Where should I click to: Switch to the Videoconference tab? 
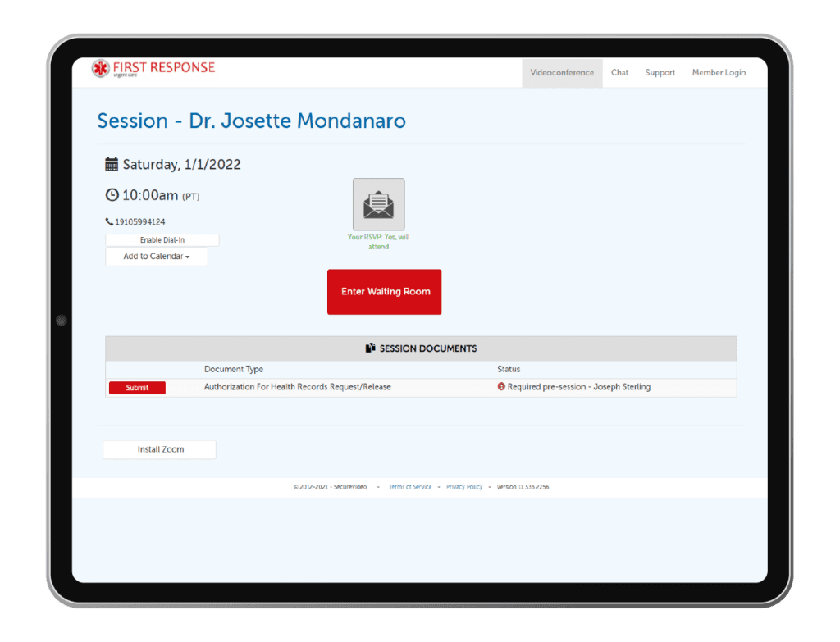tap(561, 72)
